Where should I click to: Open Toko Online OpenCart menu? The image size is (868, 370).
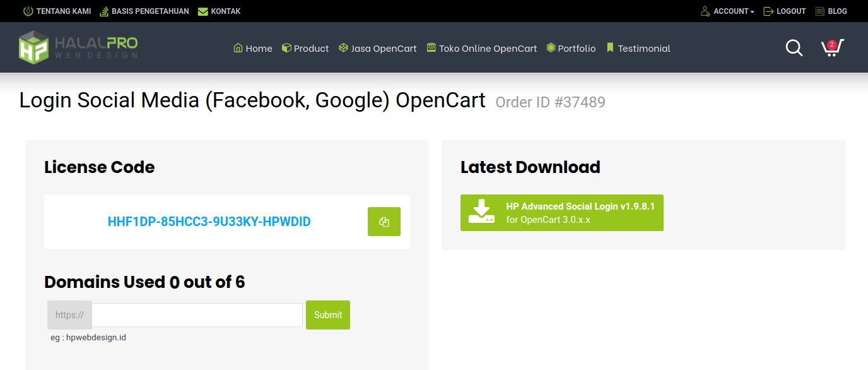click(482, 49)
